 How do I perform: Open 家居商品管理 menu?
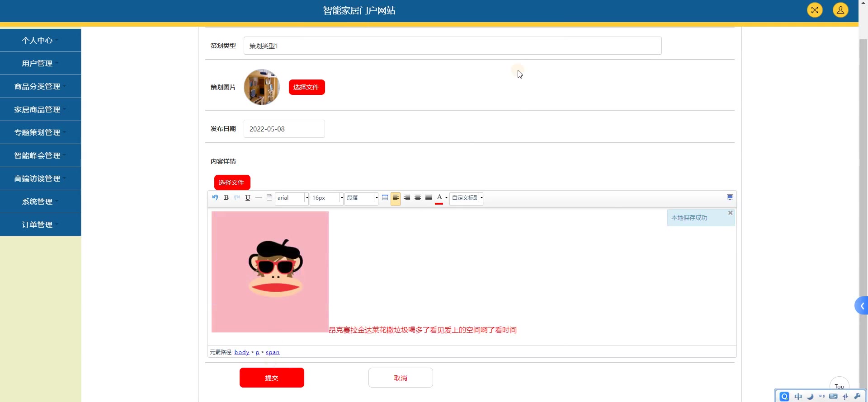[x=41, y=109]
